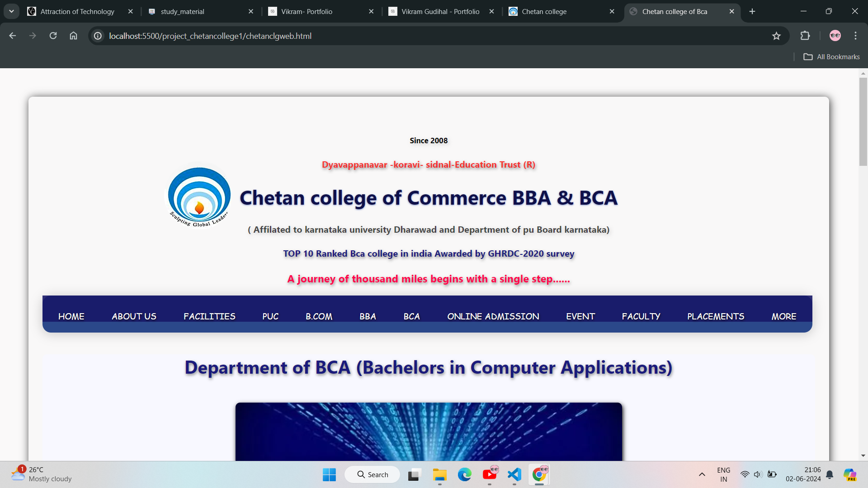Click the BCA binary tunnel banner image
The image size is (868, 488).
[x=429, y=432]
